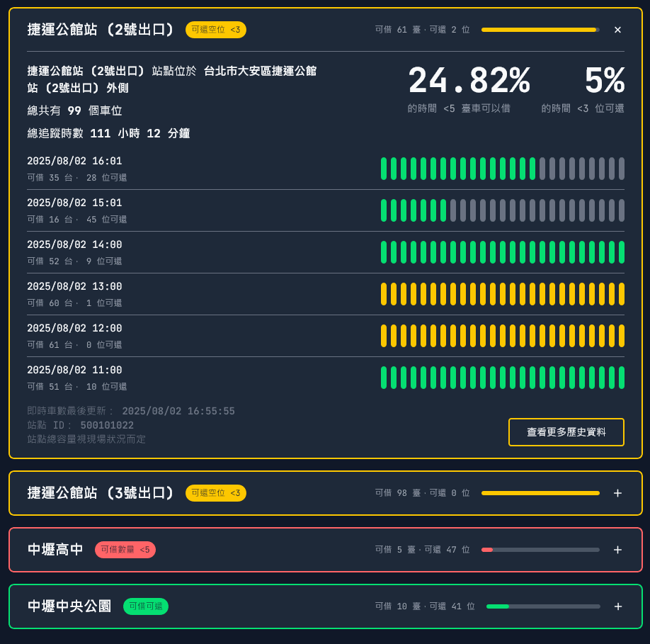Click the bar chart for 16:01 record
This screenshot has height=644, width=650.
(x=503, y=169)
